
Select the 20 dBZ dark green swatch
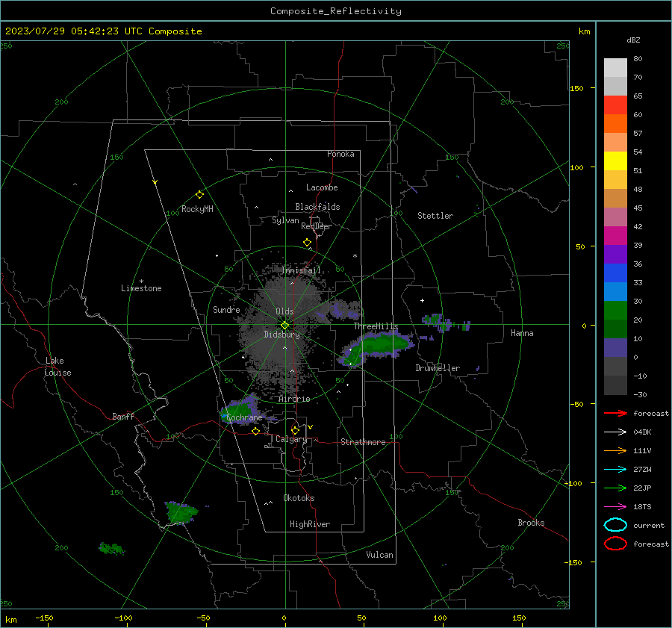coord(615,329)
